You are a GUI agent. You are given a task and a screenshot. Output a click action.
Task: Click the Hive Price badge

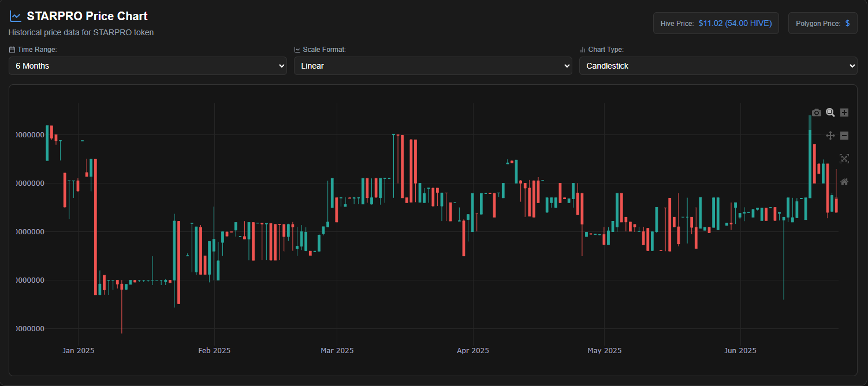[x=716, y=24]
